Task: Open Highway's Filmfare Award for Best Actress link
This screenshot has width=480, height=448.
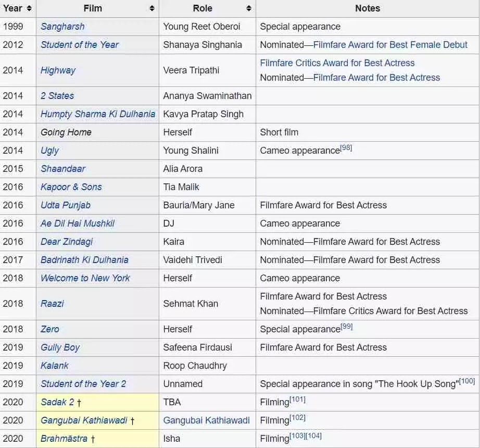Action: pos(376,78)
